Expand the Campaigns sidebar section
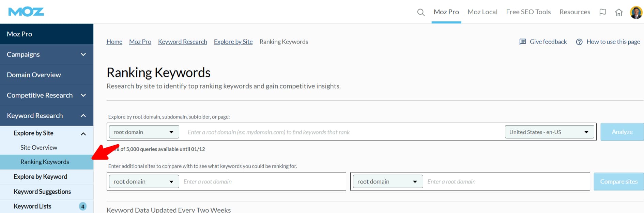 (83, 54)
